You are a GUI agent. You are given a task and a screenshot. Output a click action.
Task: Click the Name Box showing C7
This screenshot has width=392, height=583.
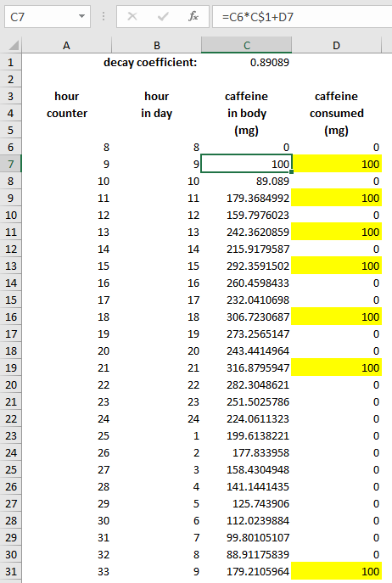tap(48, 17)
